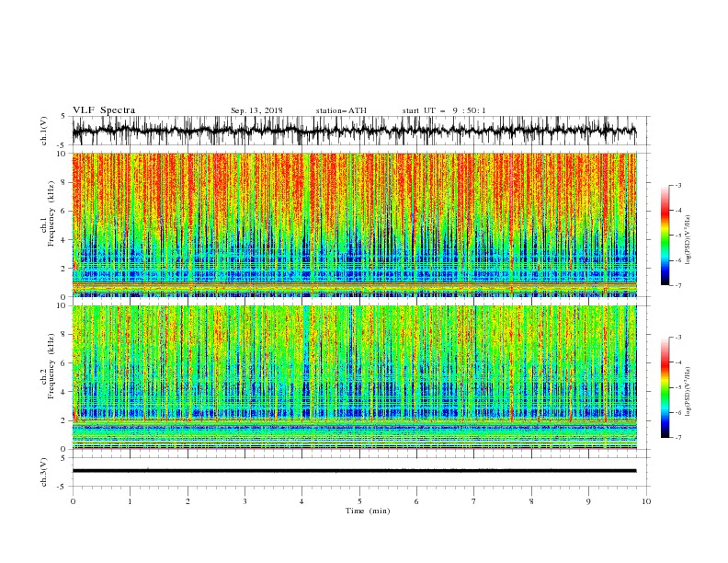
Task: Click time axis tick label "10"
Action: (646, 501)
